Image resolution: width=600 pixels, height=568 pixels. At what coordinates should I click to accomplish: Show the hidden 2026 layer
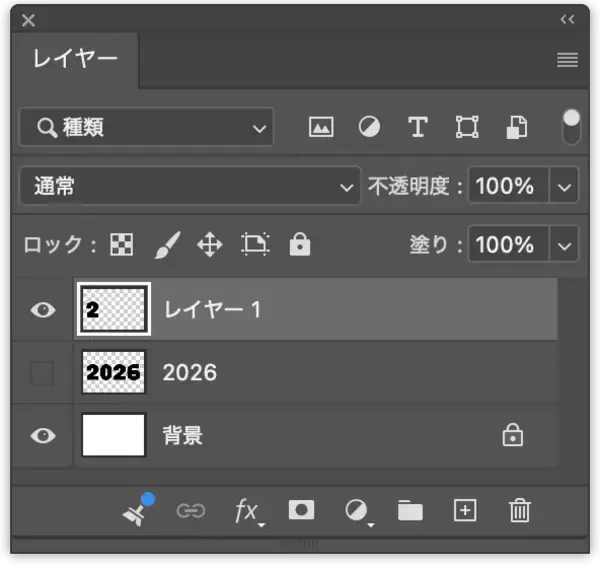[x=42, y=373]
